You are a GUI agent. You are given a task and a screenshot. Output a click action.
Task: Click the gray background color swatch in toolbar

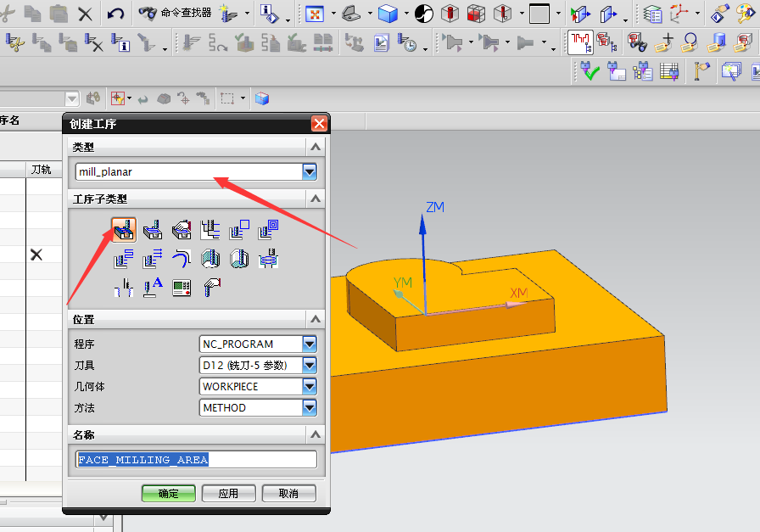(539, 14)
